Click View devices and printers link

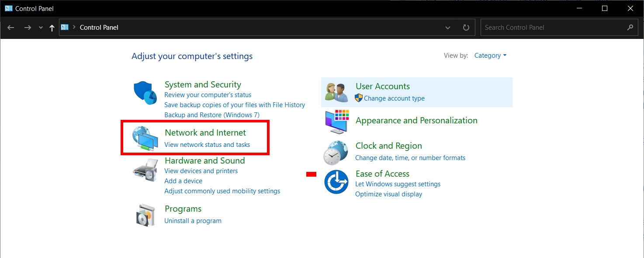pos(201,171)
